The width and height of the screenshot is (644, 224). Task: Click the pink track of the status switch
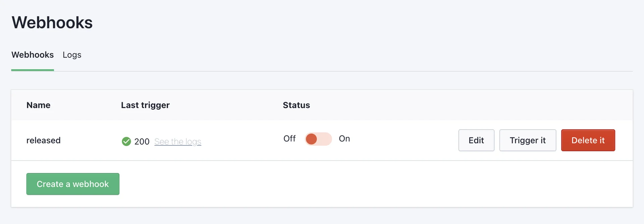click(325, 139)
